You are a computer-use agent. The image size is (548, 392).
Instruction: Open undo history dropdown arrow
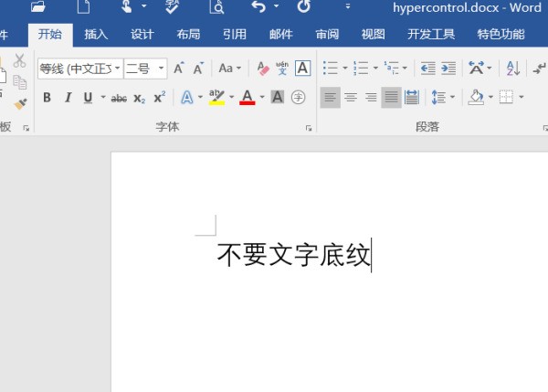(x=276, y=6)
